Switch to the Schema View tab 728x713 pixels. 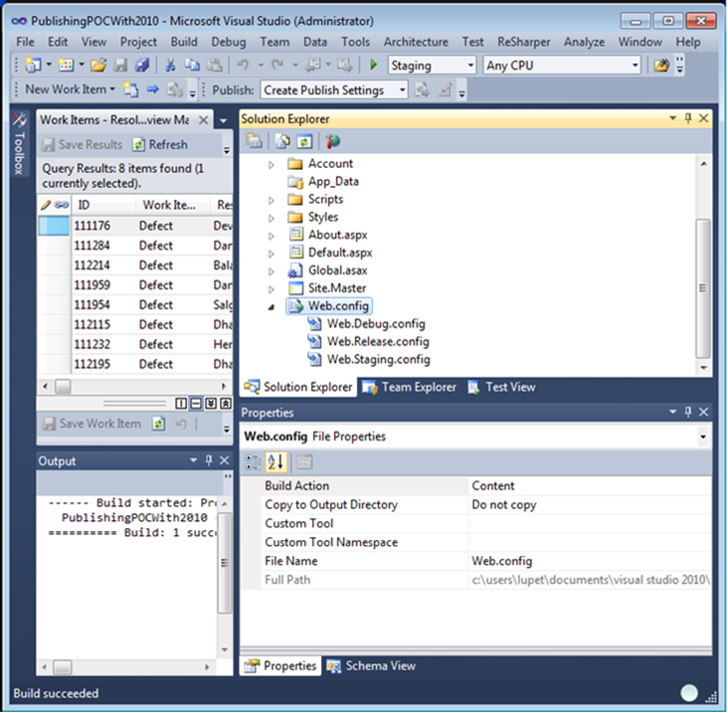(x=371, y=666)
